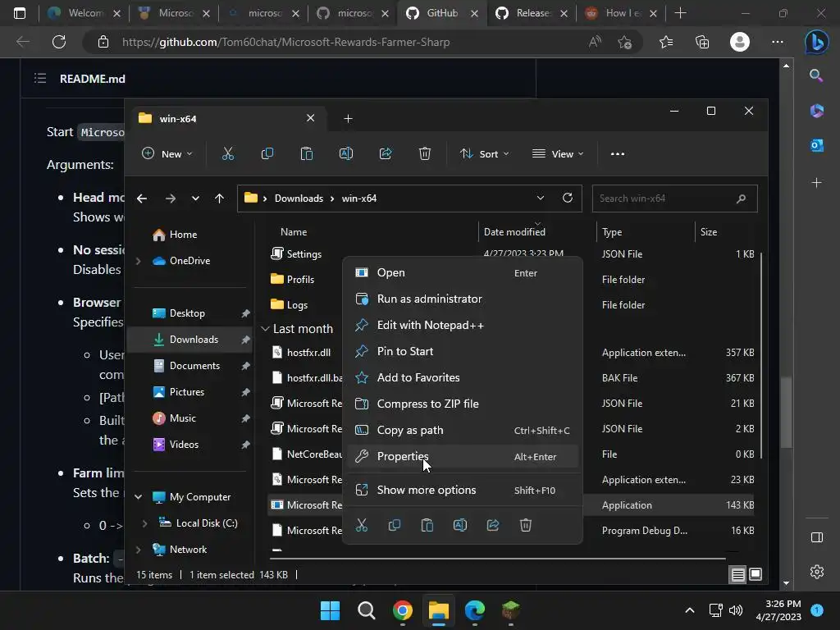This screenshot has height=630, width=840.
Task: Click Paste icon in Explorer toolbar
Action: point(307,153)
